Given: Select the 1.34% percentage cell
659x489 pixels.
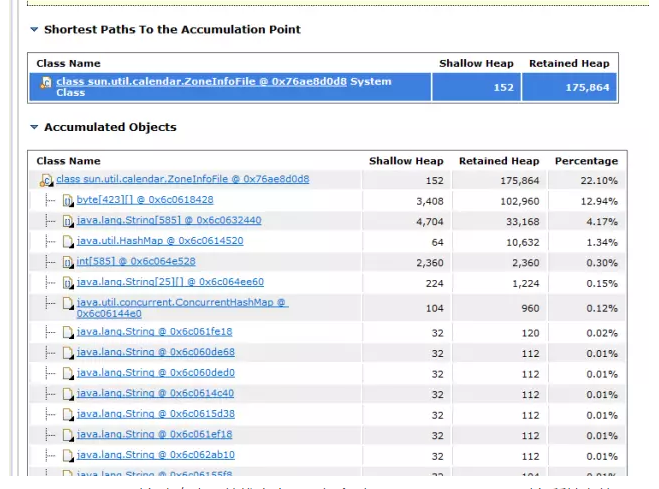Looking at the screenshot, I should coord(602,242).
